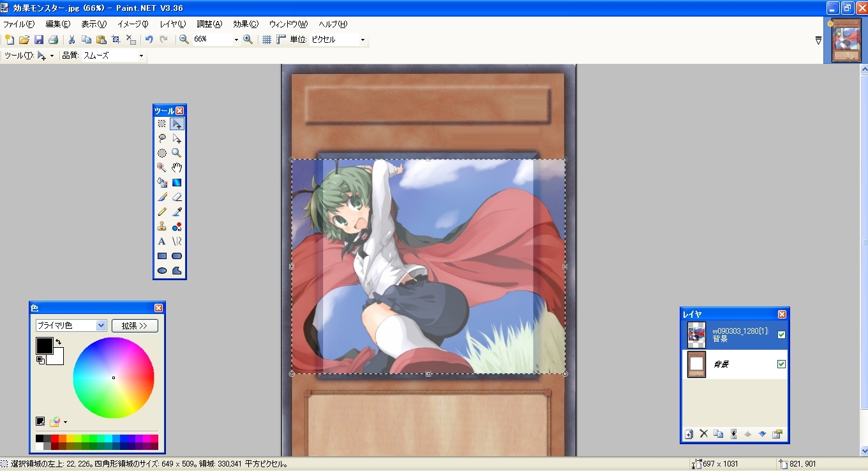Viewport: 868px width, 471px height.
Task: Open the 品質 スムーズ quality dropdown
Action: 141,56
